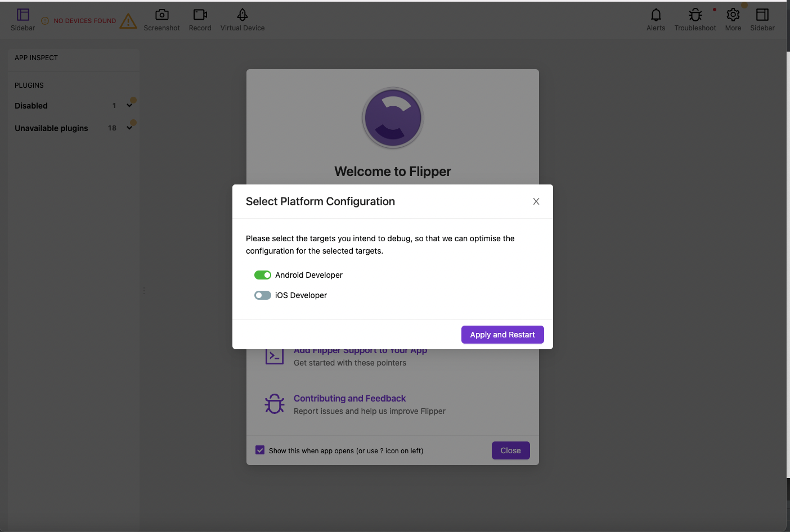790x532 pixels.
Task: Click the NO DEVICES FOUND status label
Action: click(x=85, y=21)
